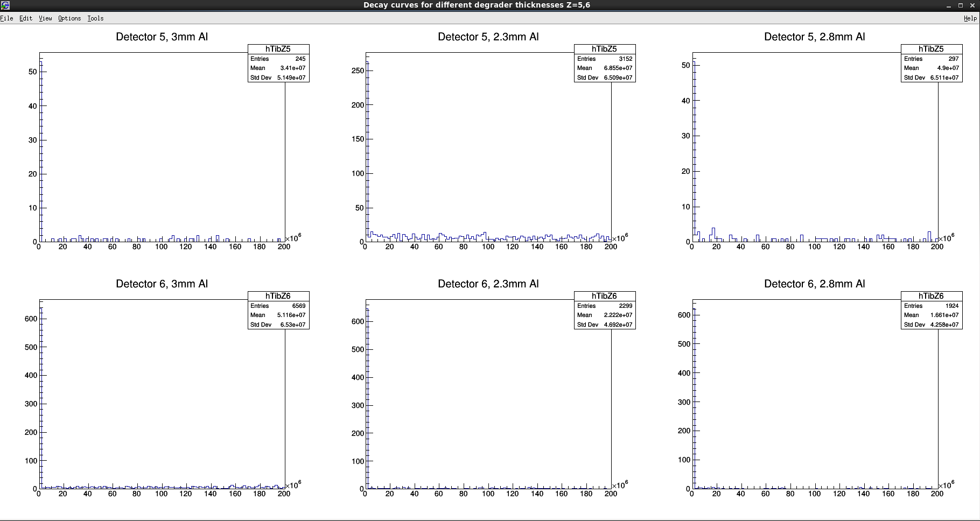Open the Edit menu
Screen dimensions: 980x521
point(26,18)
